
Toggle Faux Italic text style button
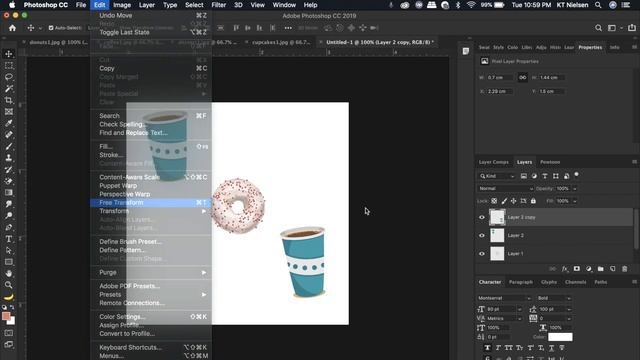click(498, 348)
